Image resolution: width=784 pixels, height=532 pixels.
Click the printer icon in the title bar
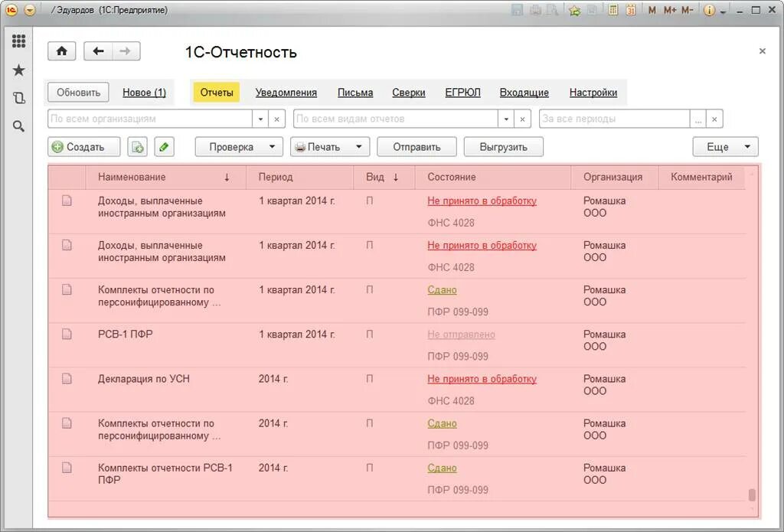tap(535, 10)
